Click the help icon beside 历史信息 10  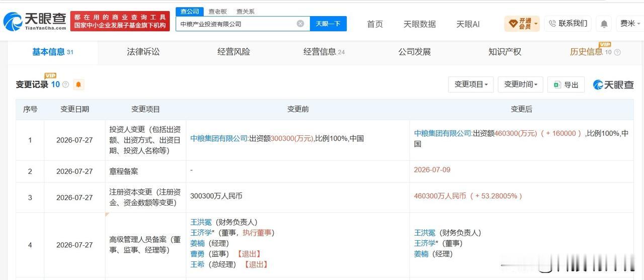tap(617, 52)
